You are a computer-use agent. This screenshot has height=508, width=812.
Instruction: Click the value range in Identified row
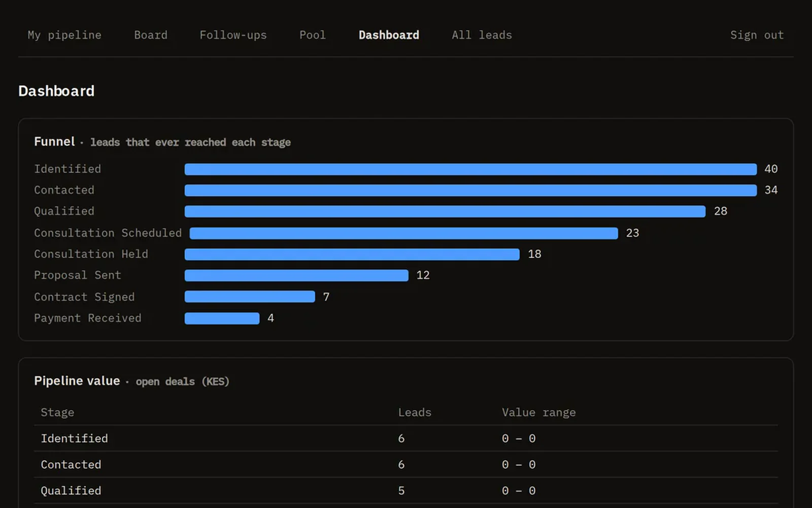click(519, 438)
